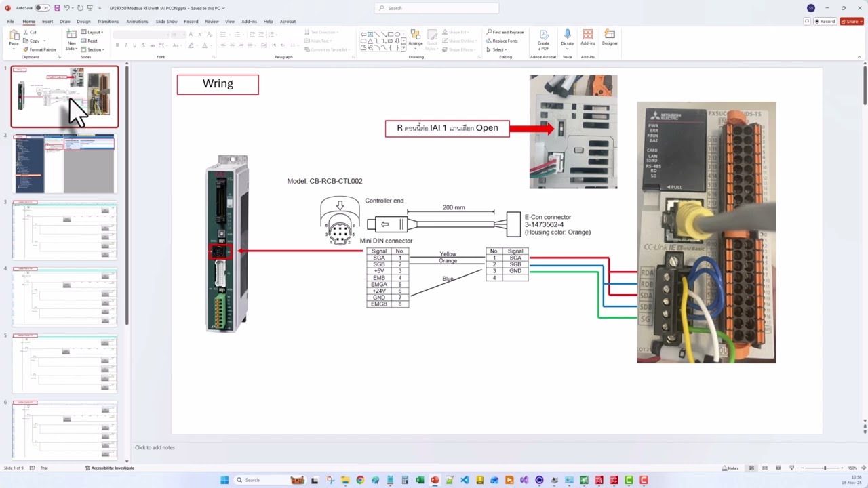This screenshot has width=868, height=488.
Task: Adjust the zoom slider
Action: coord(825,468)
